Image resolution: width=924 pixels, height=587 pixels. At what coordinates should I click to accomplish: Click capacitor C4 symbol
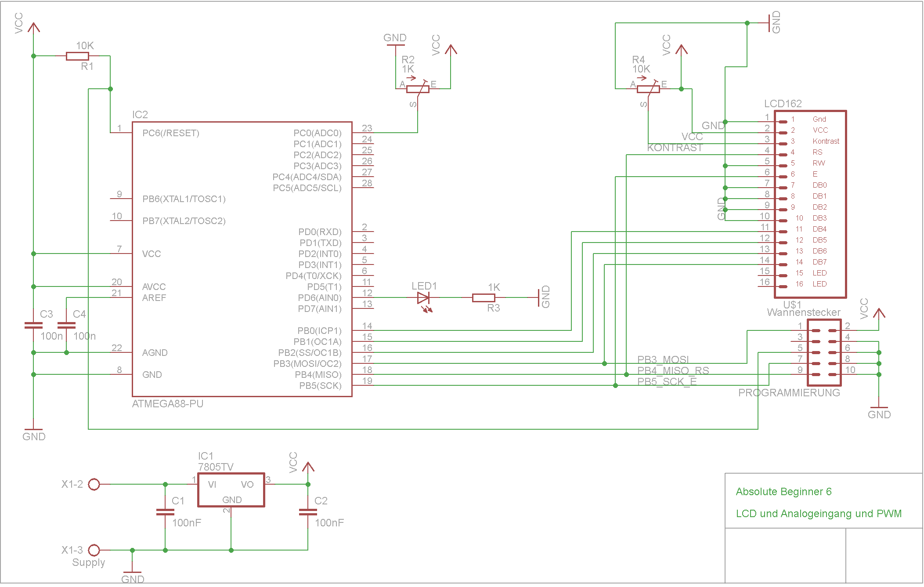click(x=66, y=326)
